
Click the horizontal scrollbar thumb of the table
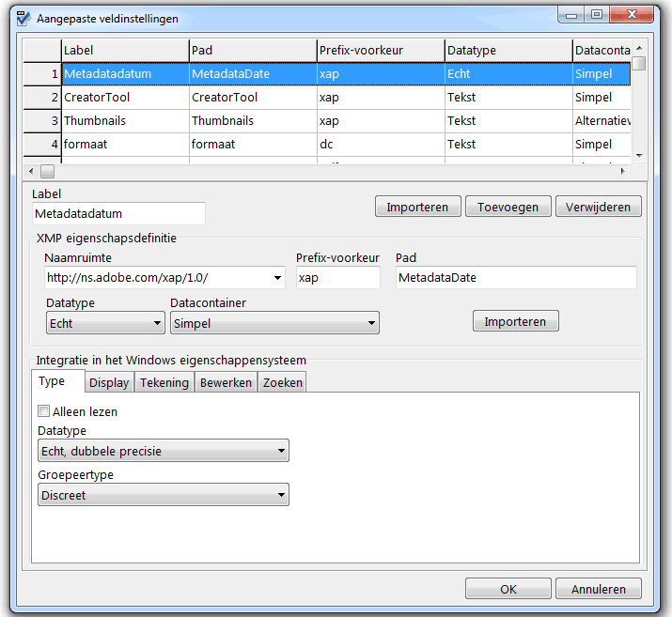[47, 171]
